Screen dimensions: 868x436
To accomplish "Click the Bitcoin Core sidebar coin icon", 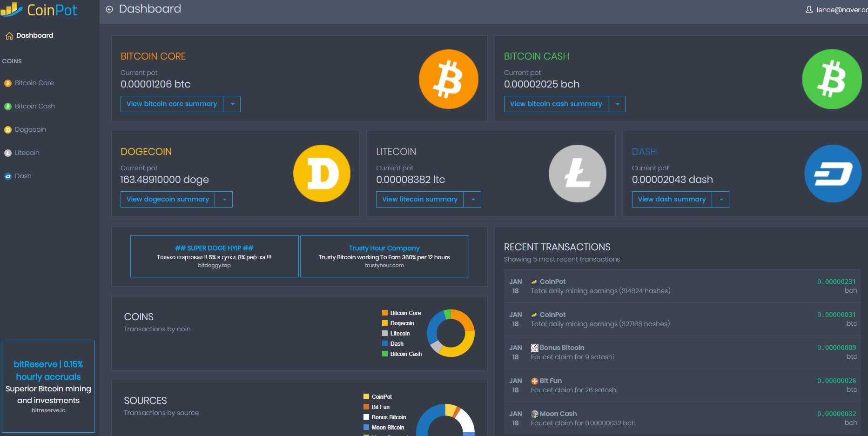I will pyautogui.click(x=8, y=83).
